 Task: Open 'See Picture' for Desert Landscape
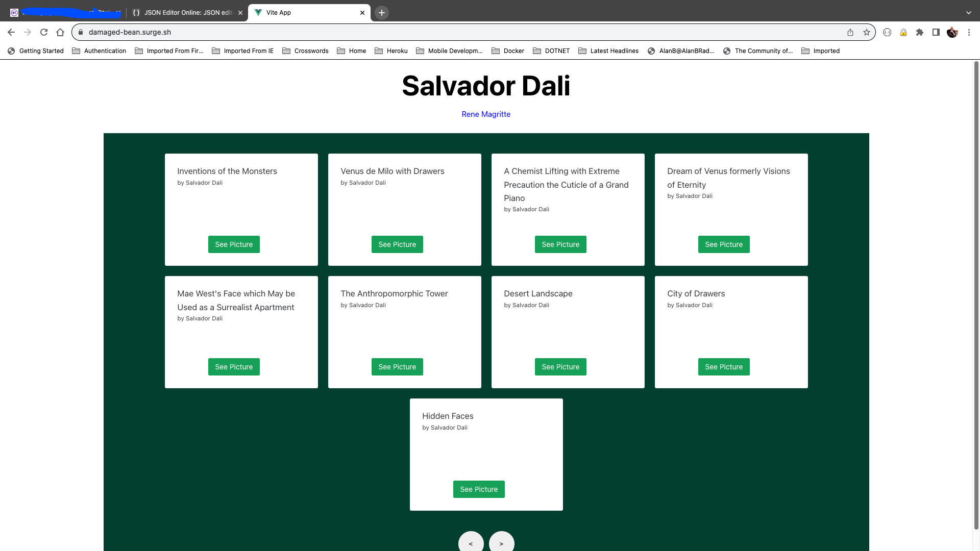[x=560, y=367]
